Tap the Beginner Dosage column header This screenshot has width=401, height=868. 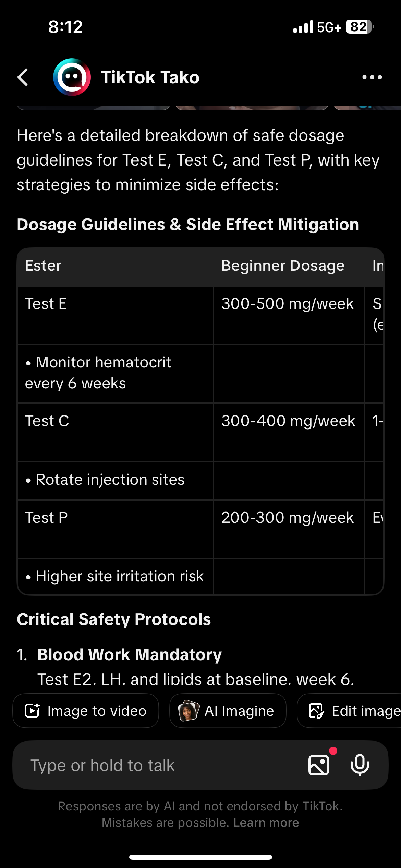283,266
